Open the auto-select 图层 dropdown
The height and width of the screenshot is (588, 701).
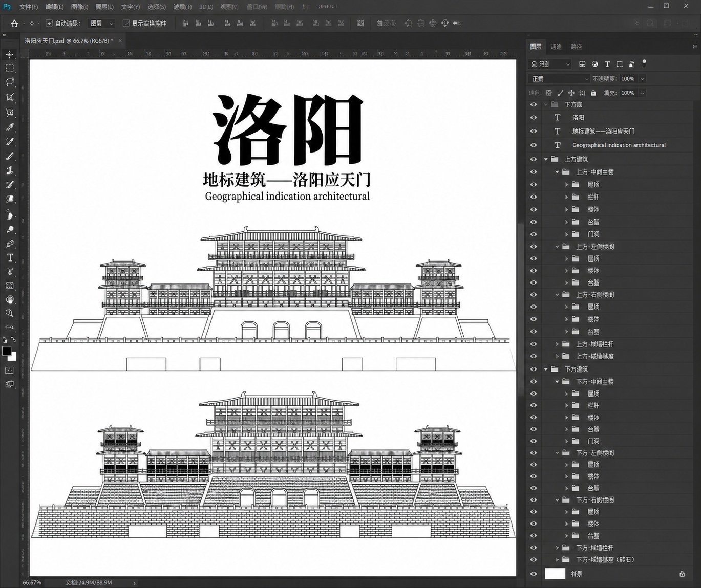(101, 23)
